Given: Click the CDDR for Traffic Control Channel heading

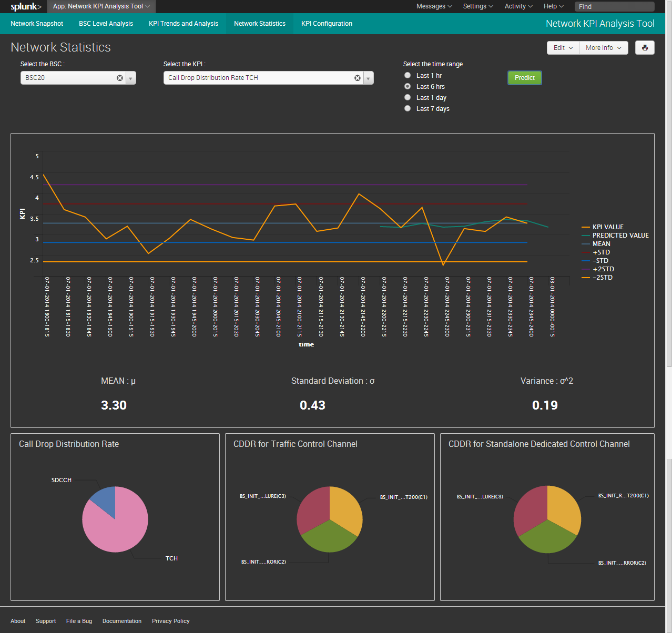Looking at the screenshot, I should coord(296,444).
